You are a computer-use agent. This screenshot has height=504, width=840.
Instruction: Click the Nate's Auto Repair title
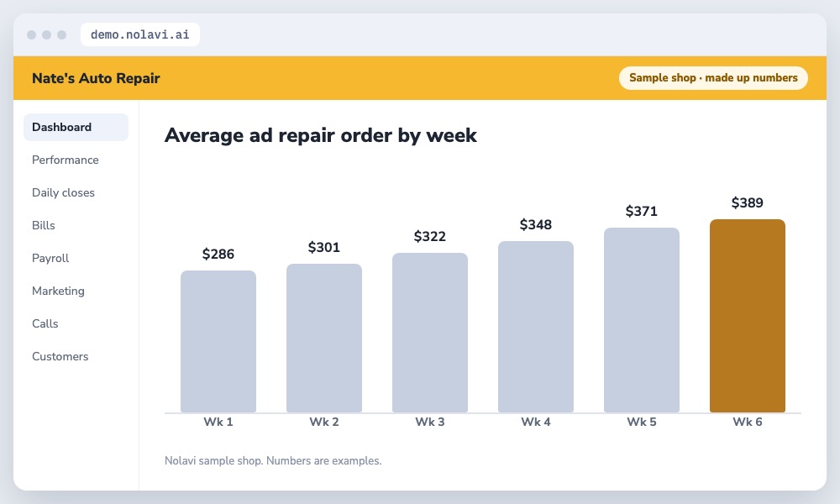point(96,78)
